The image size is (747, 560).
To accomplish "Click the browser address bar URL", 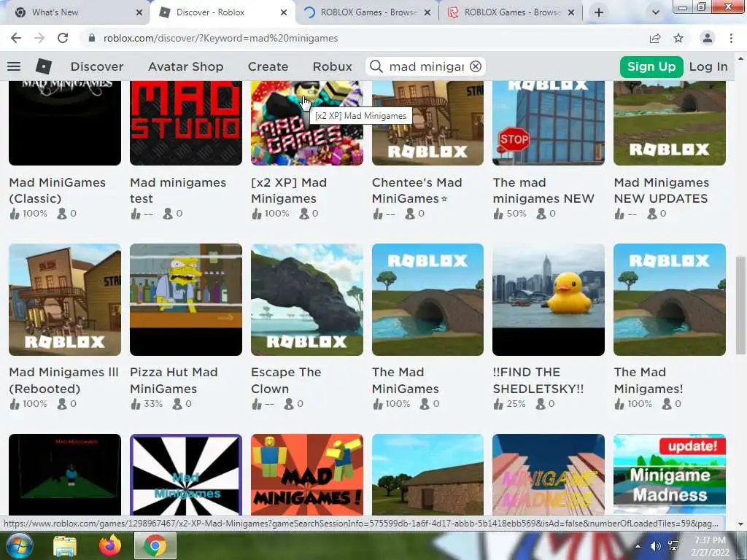I will click(x=220, y=38).
